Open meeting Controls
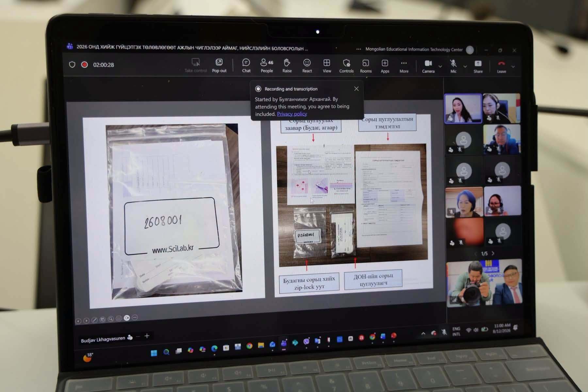The image size is (588, 392). (346, 66)
